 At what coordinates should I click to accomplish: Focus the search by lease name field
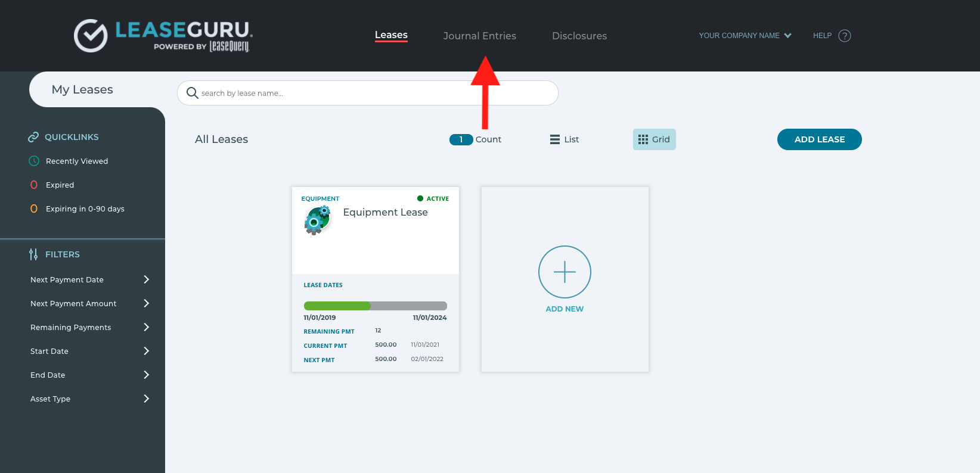click(376, 93)
